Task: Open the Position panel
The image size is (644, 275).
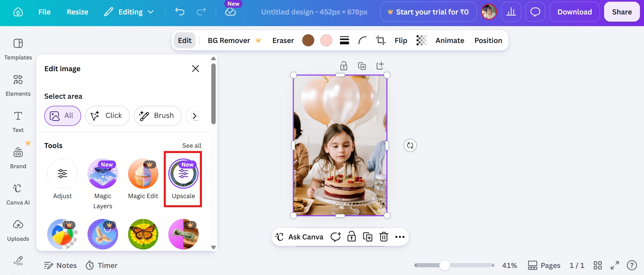Action: tap(488, 41)
